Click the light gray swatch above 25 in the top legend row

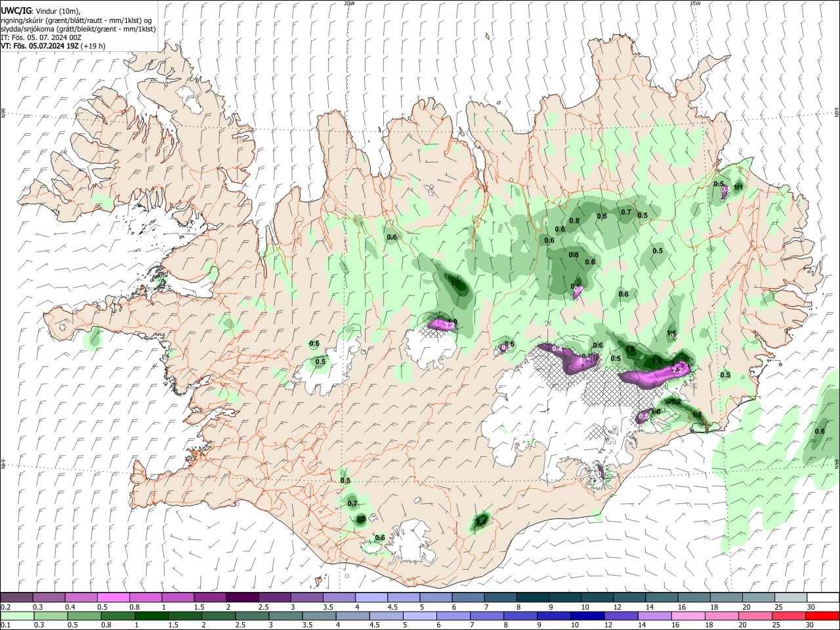[x=790, y=598]
